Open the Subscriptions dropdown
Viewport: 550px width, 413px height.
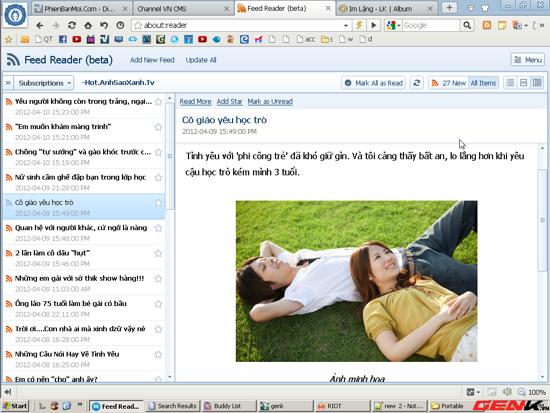(44, 83)
